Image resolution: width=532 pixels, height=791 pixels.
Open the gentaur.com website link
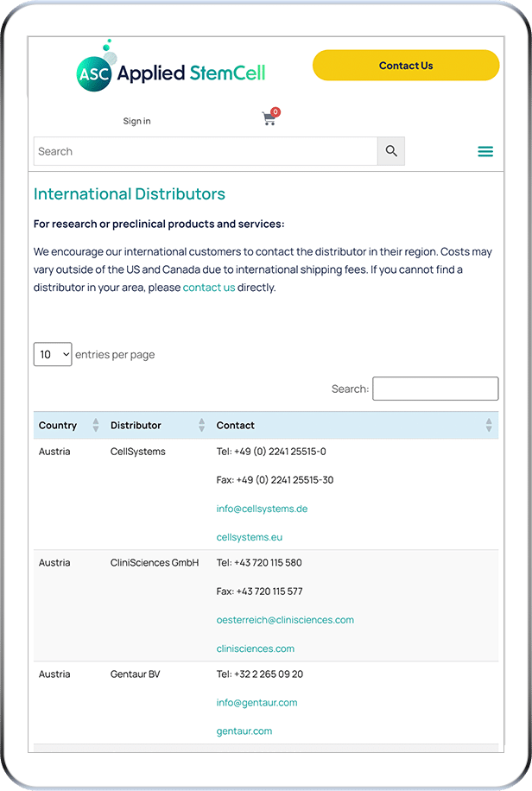pyautogui.click(x=244, y=731)
